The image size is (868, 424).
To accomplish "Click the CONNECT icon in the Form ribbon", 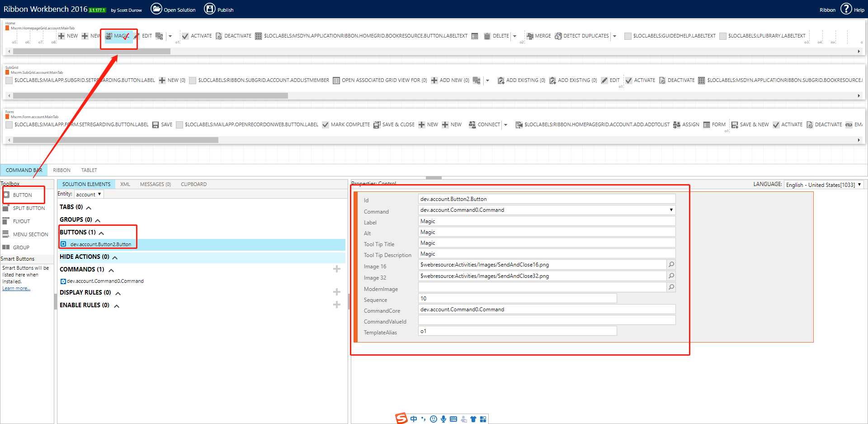I will 472,125.
